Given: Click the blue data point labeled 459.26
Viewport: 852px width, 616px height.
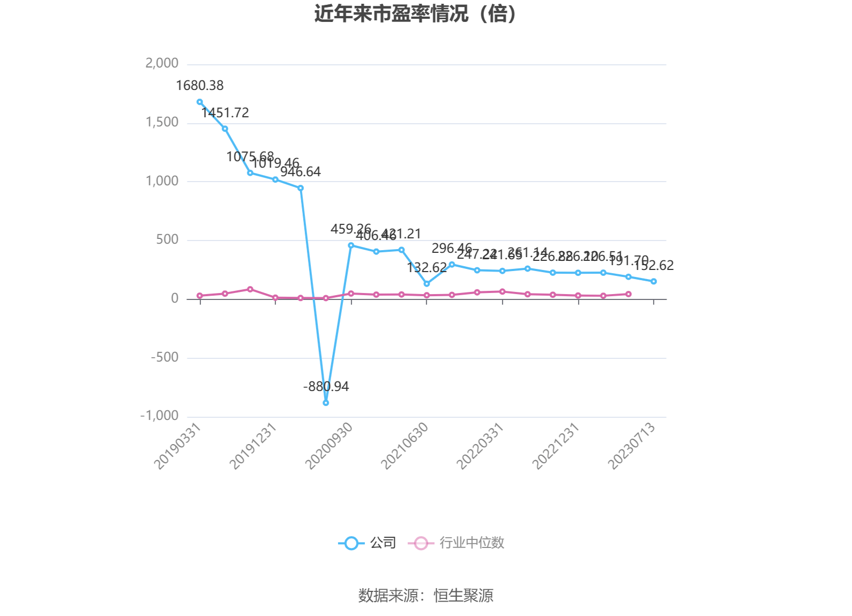Looking at the screenshot, I should (x=351, y=245).
